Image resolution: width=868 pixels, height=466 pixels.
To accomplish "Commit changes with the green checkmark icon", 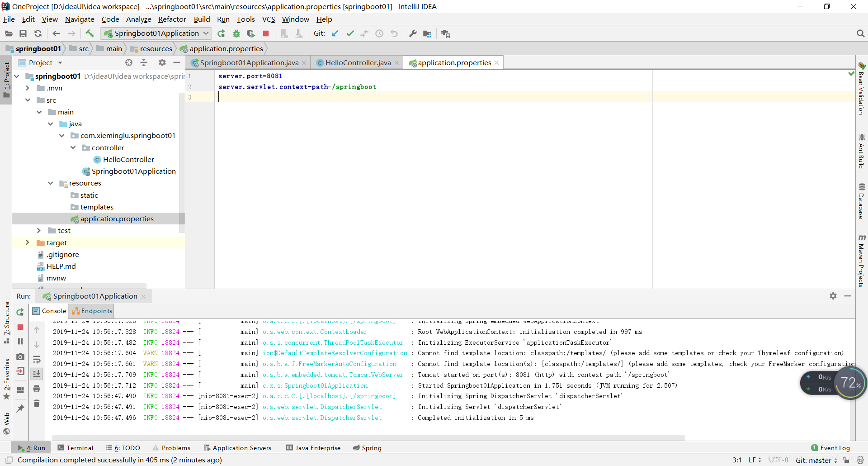I will [350, 33].
